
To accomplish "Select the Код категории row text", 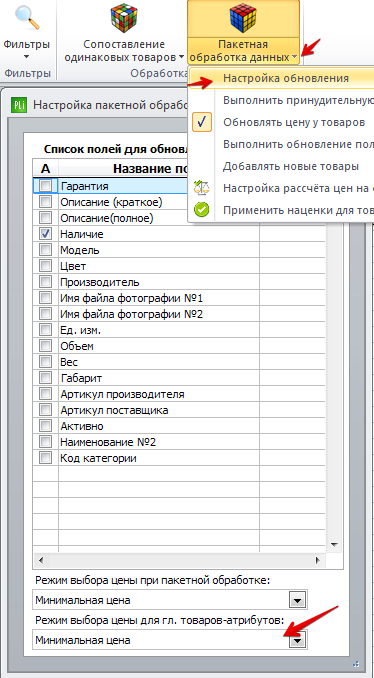I will coord(98,458).
